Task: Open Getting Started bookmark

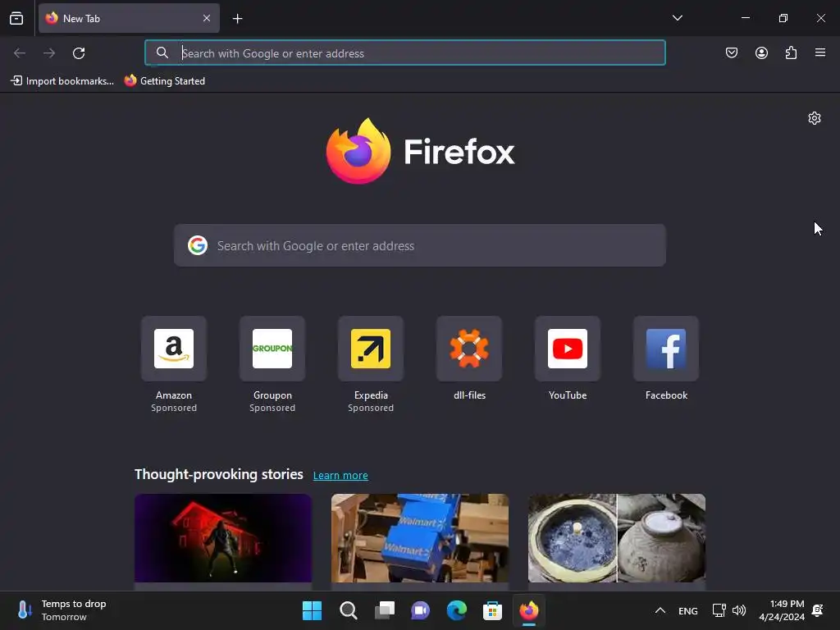Action: coord(165,81)
